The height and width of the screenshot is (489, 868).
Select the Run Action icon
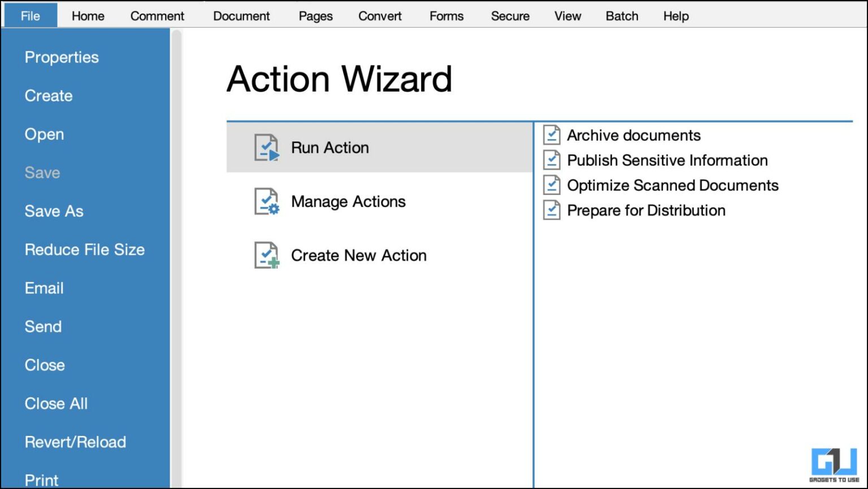point(266,147)
